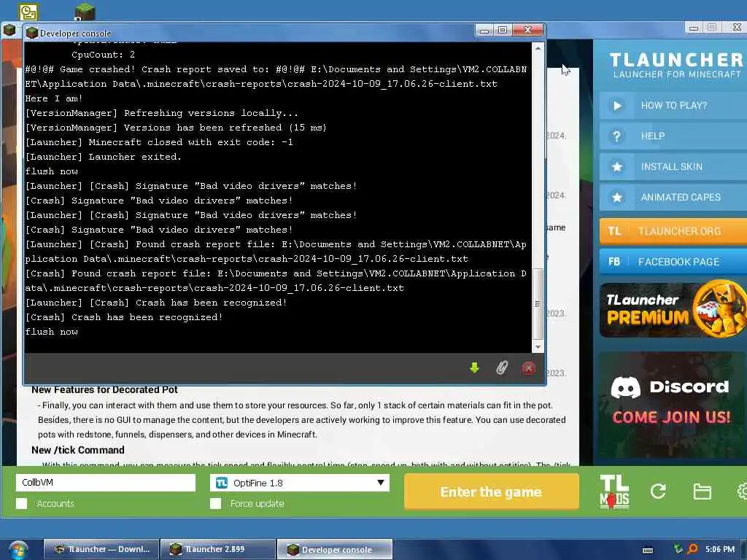The height and width of the screenshot is (560, 747).
Task: Click the Minecraft grass block desktop icon
Action: (x=85, y=12)
